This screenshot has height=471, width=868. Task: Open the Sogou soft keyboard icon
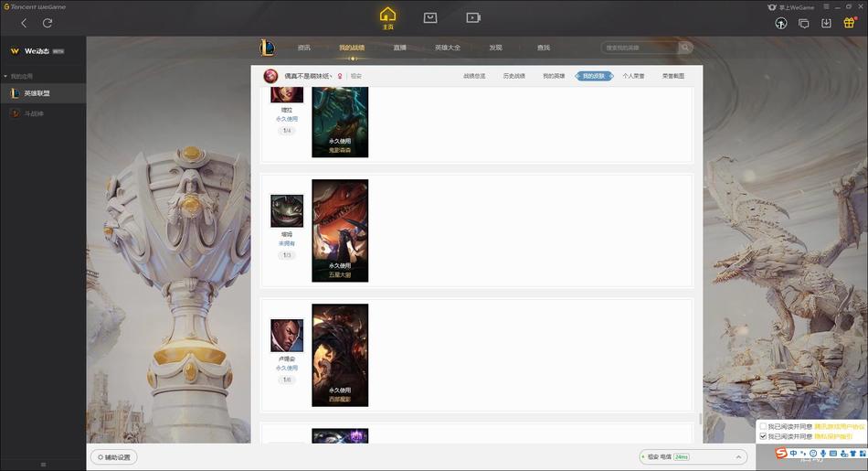coord(833,454)
